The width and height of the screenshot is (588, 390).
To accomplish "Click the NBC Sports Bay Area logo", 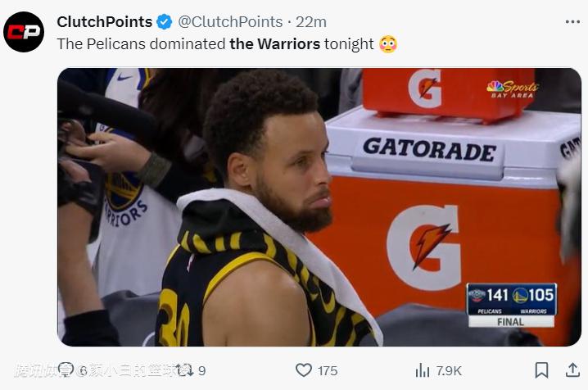I will pos(513,89).
